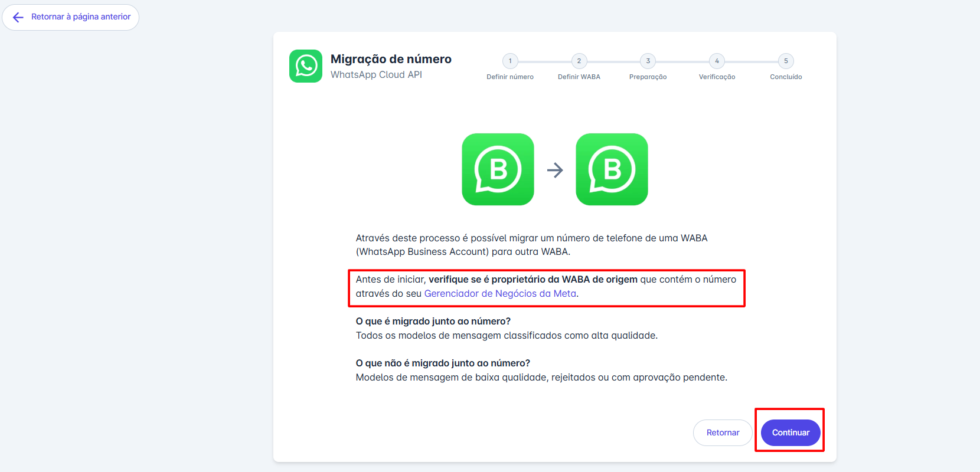Viewport: 980px width, 472px height.
Task: Select the step 3 circle in the progress bar
Action: 648,61
